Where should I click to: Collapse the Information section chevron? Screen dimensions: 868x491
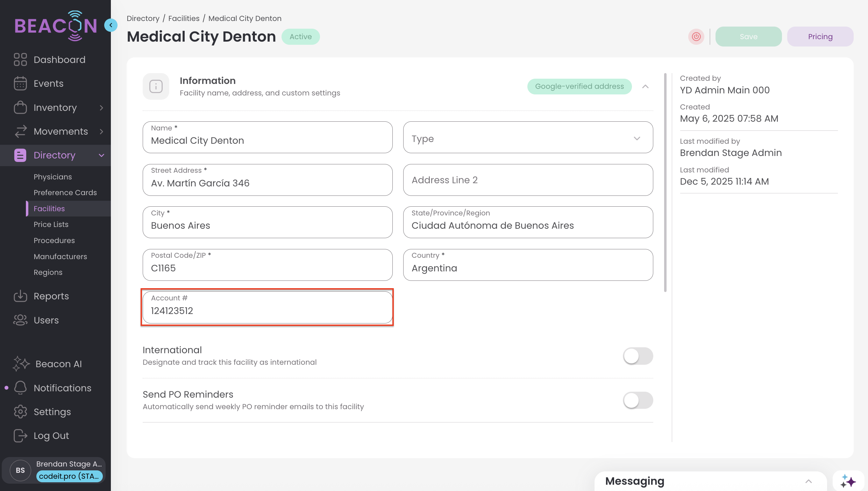(x=645, y=86)
